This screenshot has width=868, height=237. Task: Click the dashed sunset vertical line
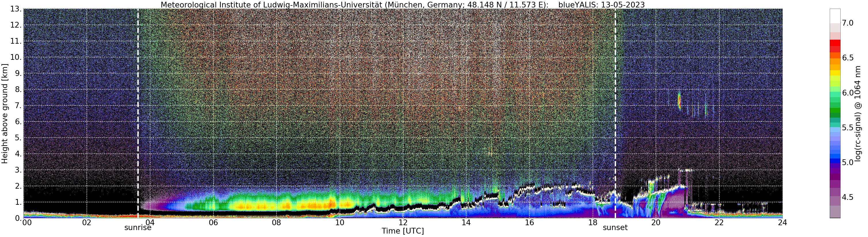[615, 113]
